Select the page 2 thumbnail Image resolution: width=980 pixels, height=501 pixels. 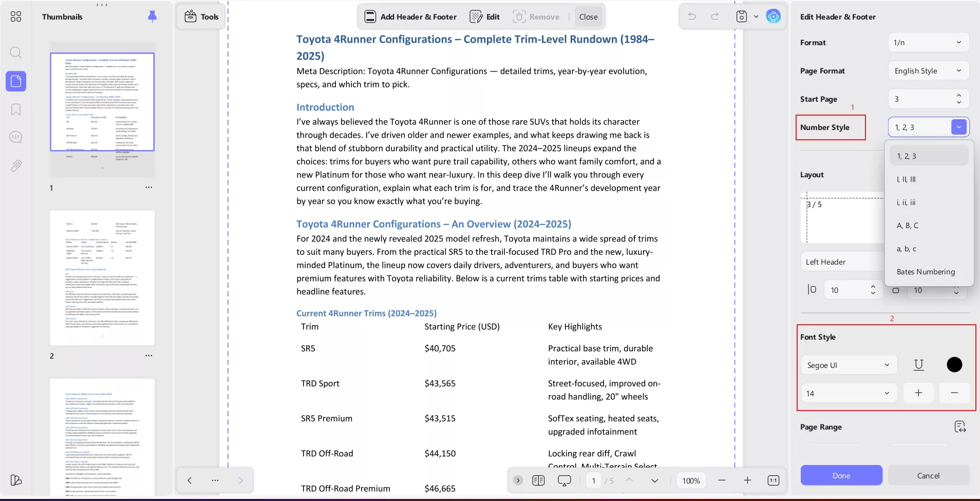coord(102,278)
